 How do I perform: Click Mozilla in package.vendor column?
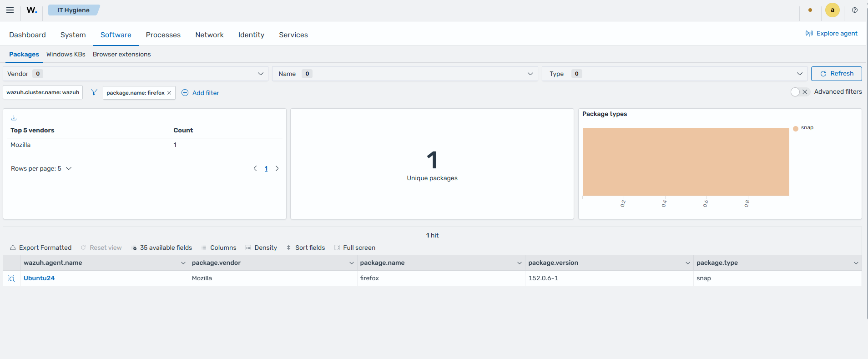273,278
